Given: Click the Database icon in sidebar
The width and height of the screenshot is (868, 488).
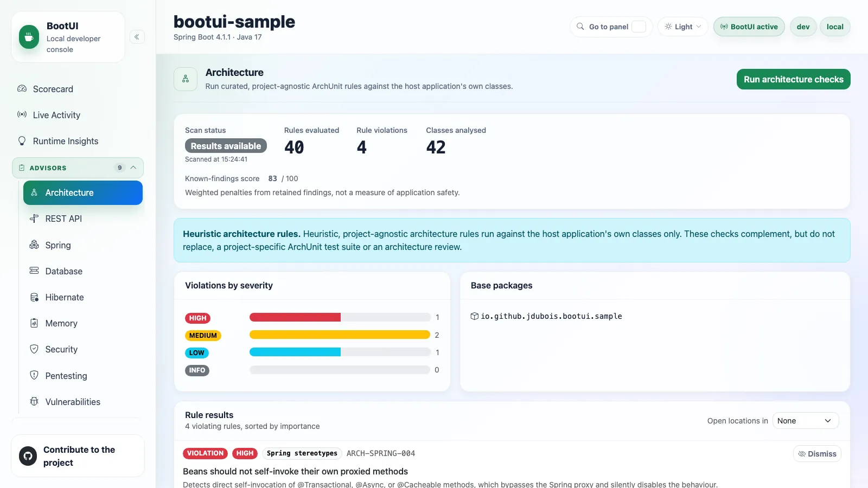Looking at the screenshot, I should pyautogui.click(x=34, y=271).
